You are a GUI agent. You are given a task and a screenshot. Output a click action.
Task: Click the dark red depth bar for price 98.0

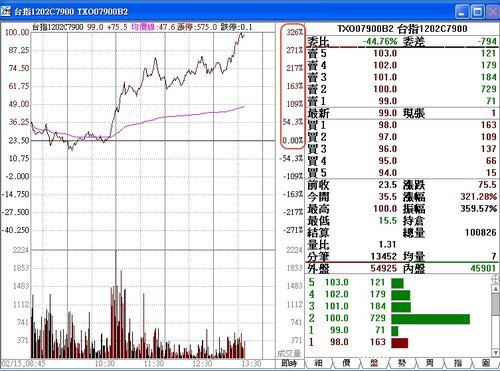(399, 343)
